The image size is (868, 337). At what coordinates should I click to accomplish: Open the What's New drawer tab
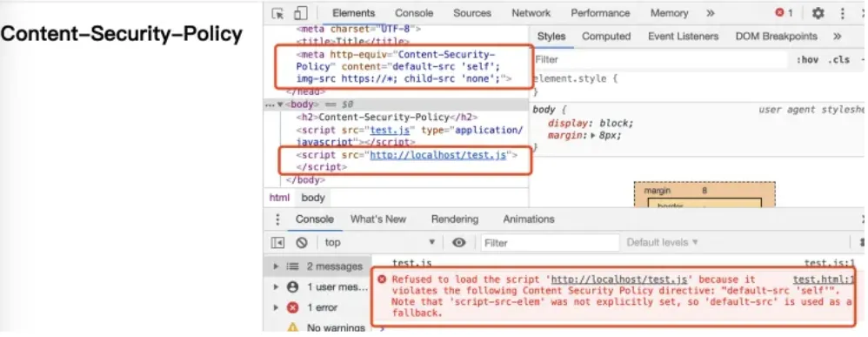pyautogui.click(x=378, y=219)
